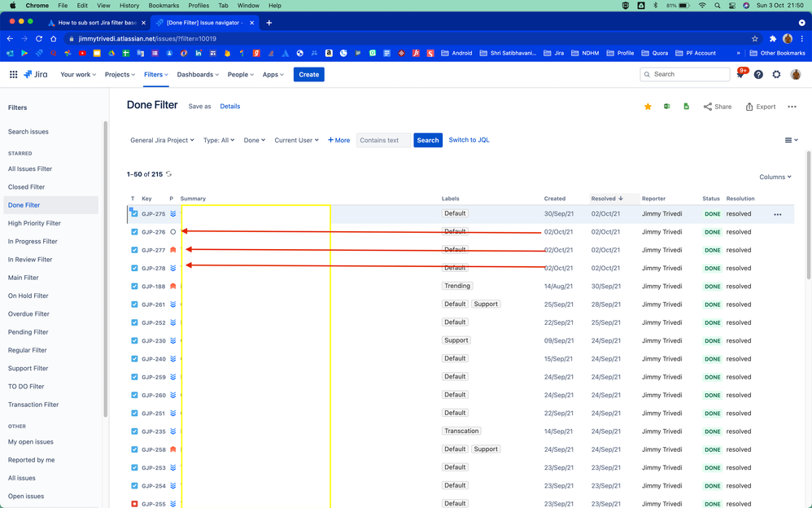812x508 pixels.
Task: Click your profile avatar in the top right
Action: pyautogui.click(x=795, y=73)
